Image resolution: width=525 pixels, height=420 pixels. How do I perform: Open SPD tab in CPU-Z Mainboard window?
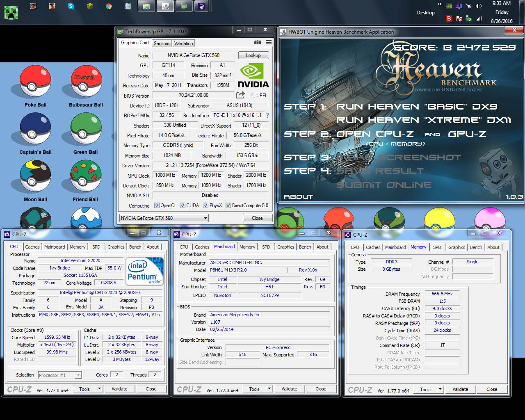266,247
